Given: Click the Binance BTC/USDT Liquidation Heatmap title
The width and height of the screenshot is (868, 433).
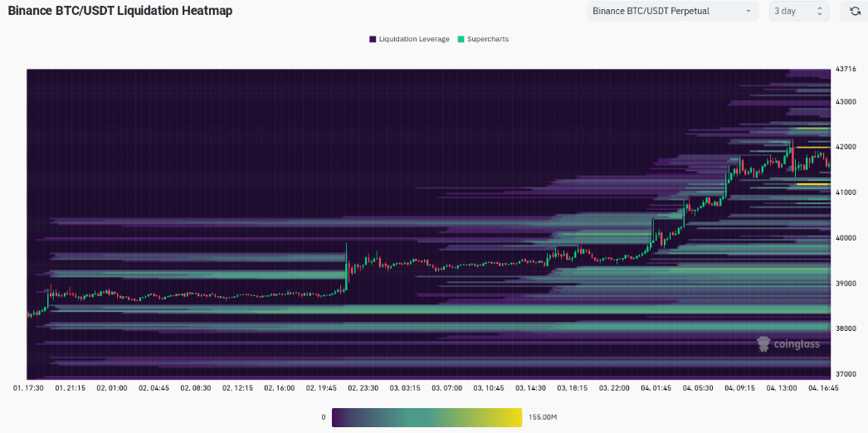Looking at the screenshot, I should (x=120, y=11).
